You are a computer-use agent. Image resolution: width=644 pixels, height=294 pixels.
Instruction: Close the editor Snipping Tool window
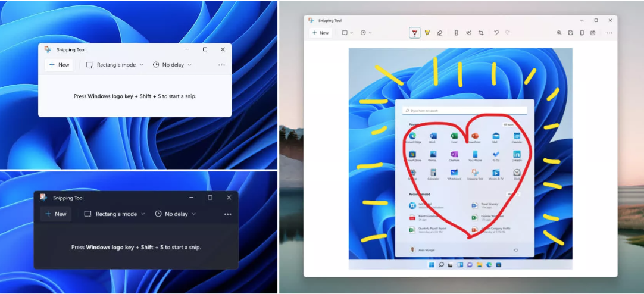[610, 20]
